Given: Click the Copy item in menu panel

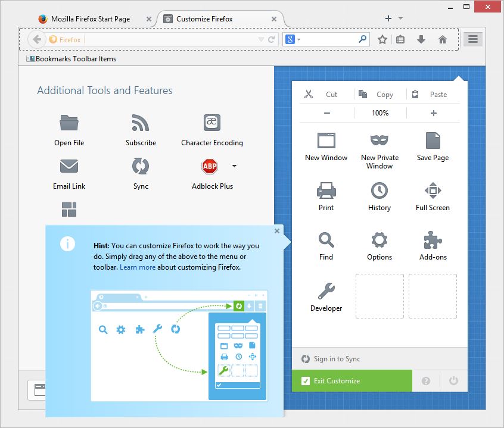Looking at the screenshot, I should coord(380,95).
